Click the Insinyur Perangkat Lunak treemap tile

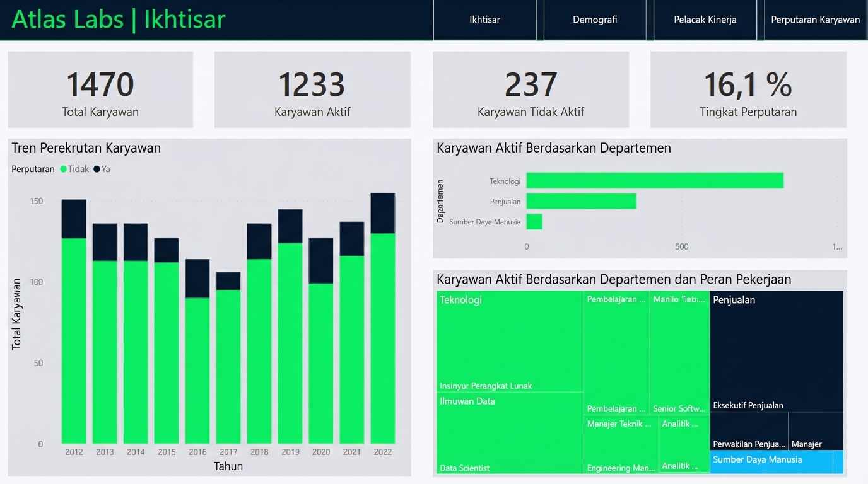[510, 343]
